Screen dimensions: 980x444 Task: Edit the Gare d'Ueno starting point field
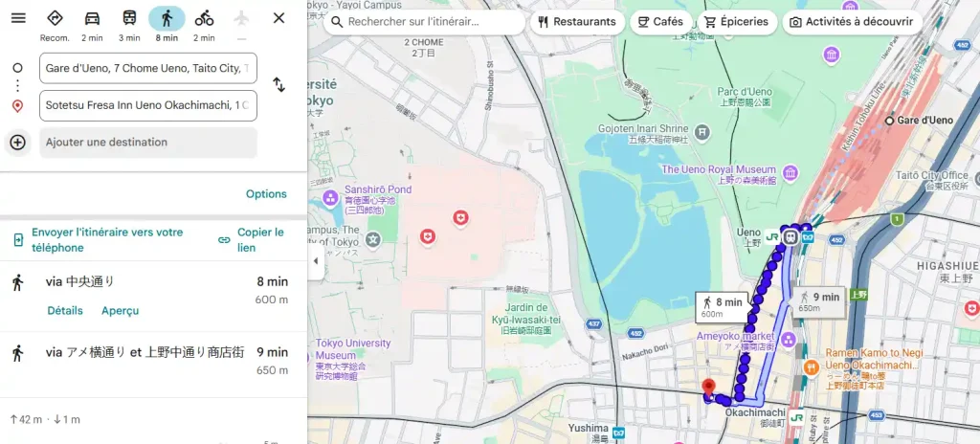point(148,68)
